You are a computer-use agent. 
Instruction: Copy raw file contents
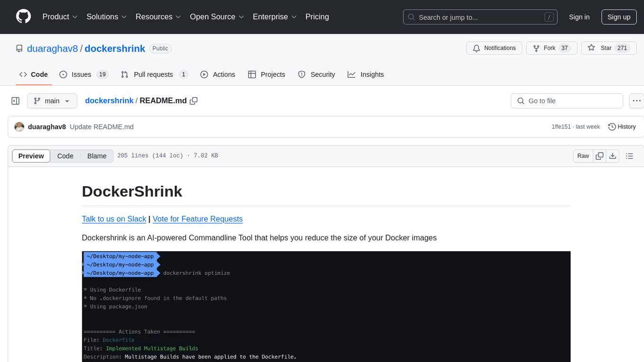coord(599,156)
